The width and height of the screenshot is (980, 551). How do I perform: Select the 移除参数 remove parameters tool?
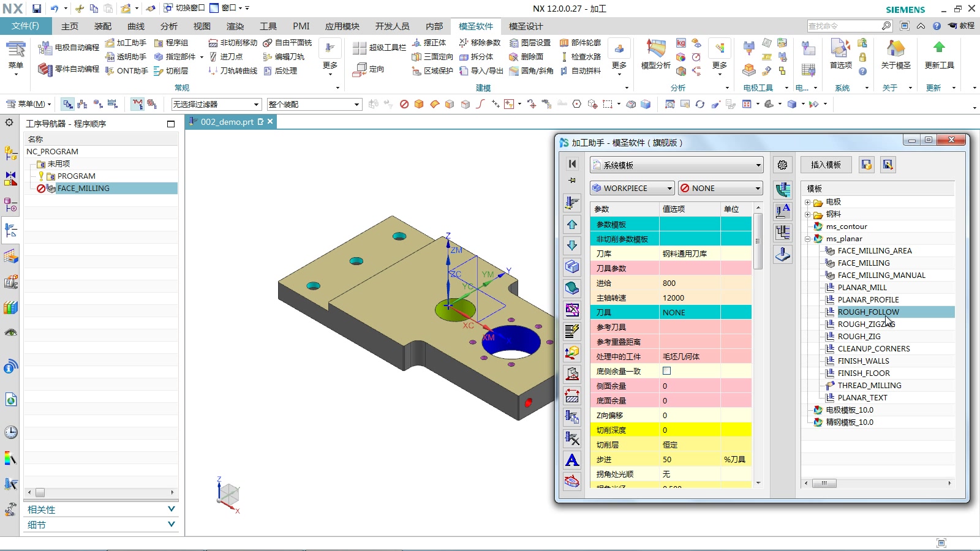click(x=480, y=43)
